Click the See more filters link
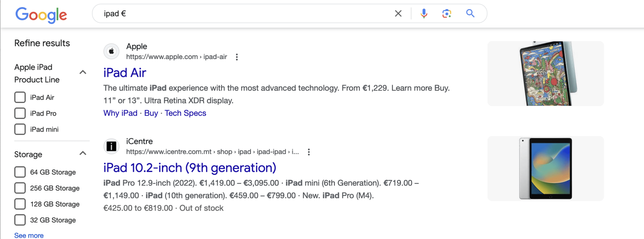 [28, 235]
